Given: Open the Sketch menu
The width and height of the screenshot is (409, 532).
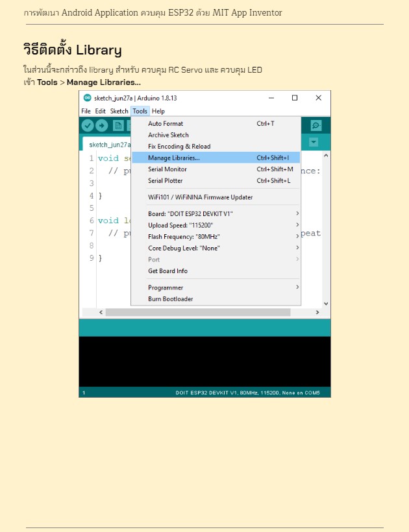Looking at the screenshot, I should (x=119, y=111).
